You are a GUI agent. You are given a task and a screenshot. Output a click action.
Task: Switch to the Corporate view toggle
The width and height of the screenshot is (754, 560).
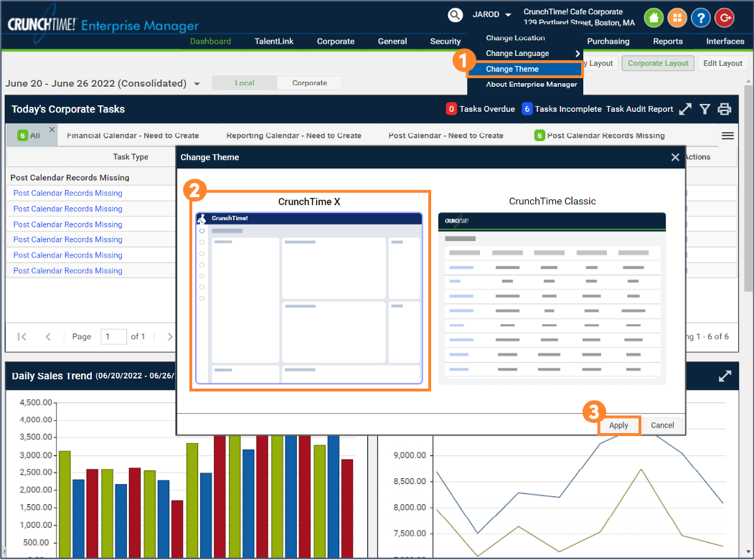click(309, 83)
